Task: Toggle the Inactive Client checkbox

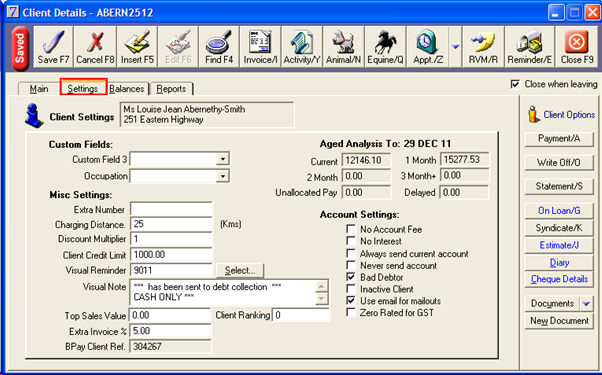Action: point(351,289)
